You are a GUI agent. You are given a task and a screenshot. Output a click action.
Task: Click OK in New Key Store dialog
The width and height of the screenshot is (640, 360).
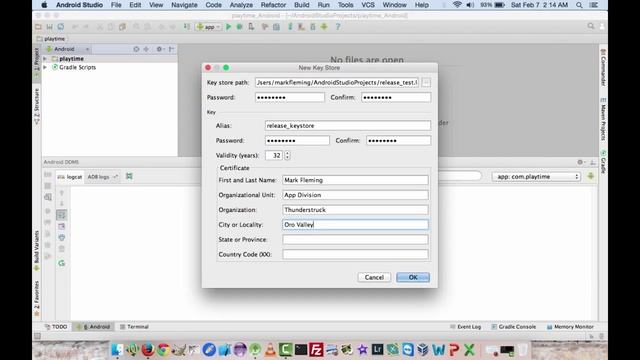coord(413,277)
